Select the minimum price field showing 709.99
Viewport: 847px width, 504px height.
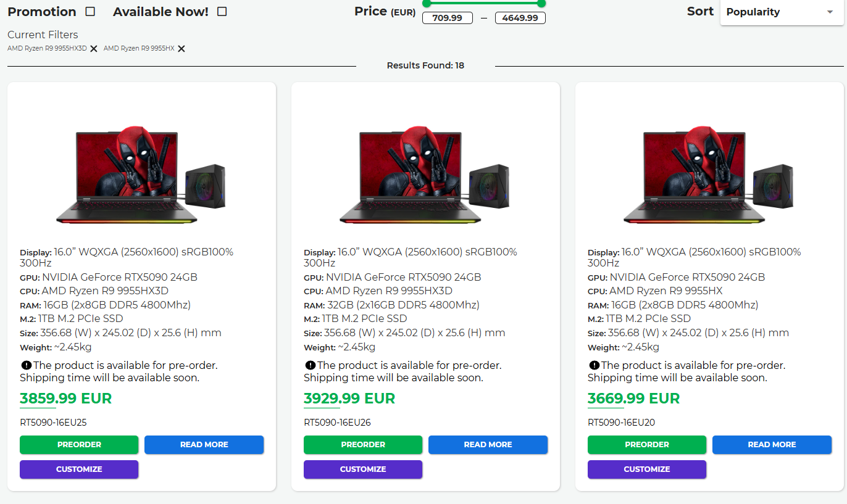tap(448, 18)
